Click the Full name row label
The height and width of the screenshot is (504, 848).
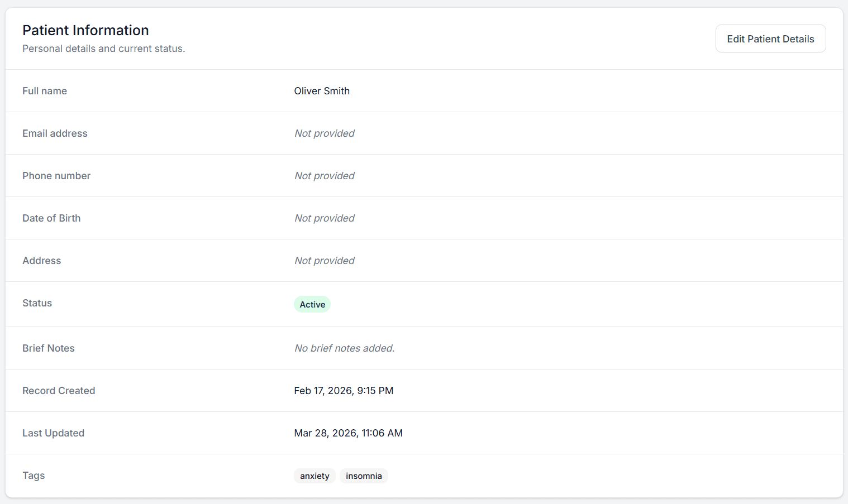coord(45,90)
